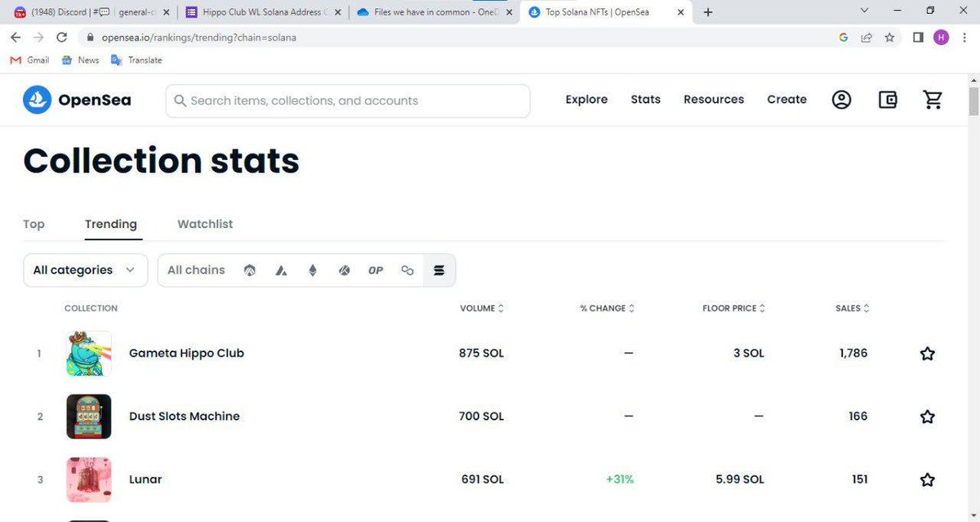Click the Create link
Image resolution: width=980 pixels, height=522 pixels.
[x=786, y=100]
